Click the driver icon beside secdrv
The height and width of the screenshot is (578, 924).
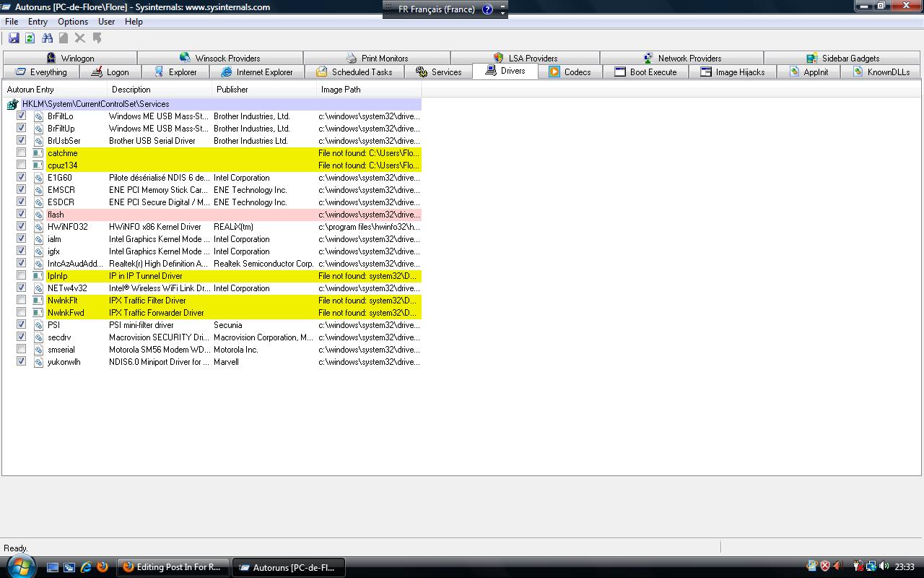coord(38,337)
